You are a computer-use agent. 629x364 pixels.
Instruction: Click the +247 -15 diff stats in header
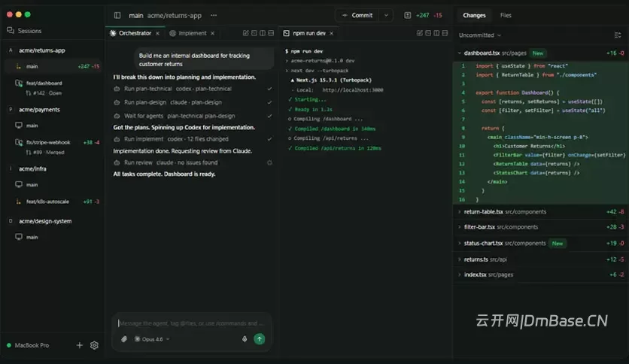[429, 15]
